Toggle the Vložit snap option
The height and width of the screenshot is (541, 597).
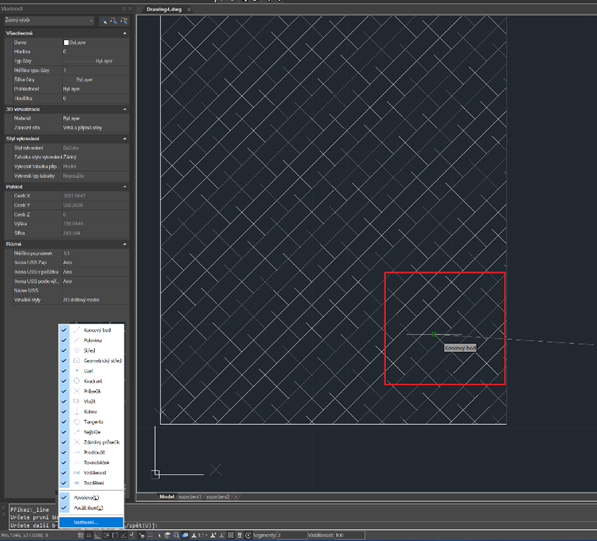click(x=91, y=402)
